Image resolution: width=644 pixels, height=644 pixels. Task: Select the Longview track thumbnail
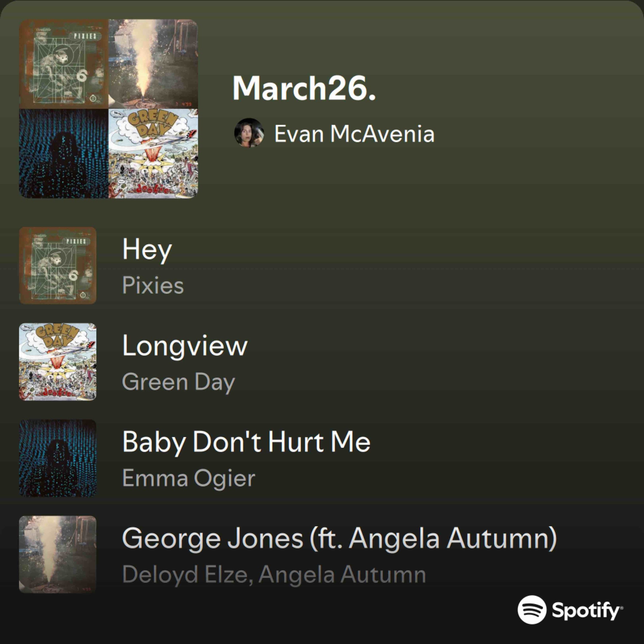tap(58, 362)
